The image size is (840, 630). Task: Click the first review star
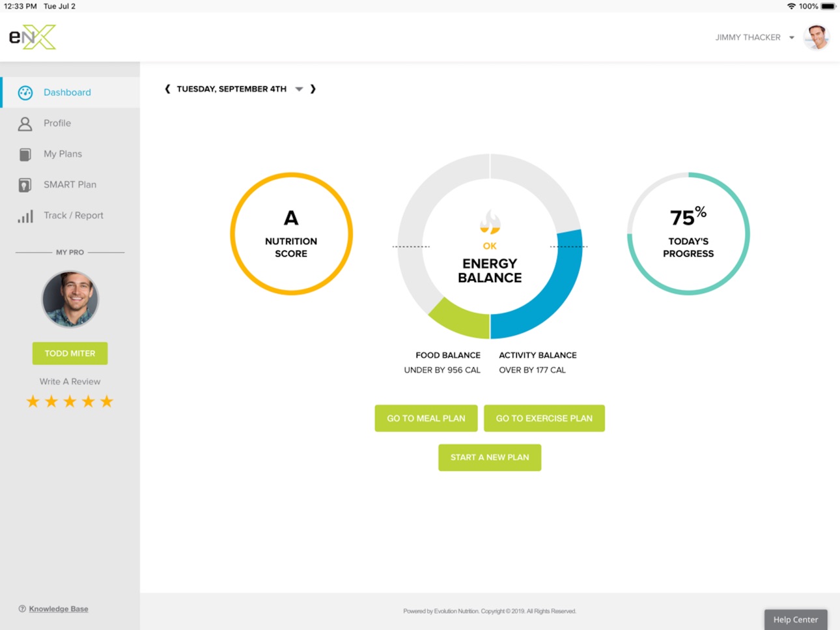[x=33, y=401]
